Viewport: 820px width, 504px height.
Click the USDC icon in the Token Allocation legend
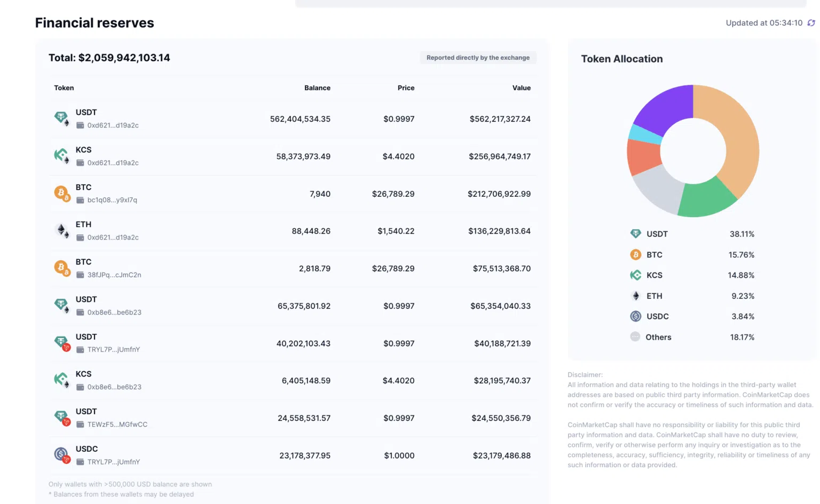635,316
